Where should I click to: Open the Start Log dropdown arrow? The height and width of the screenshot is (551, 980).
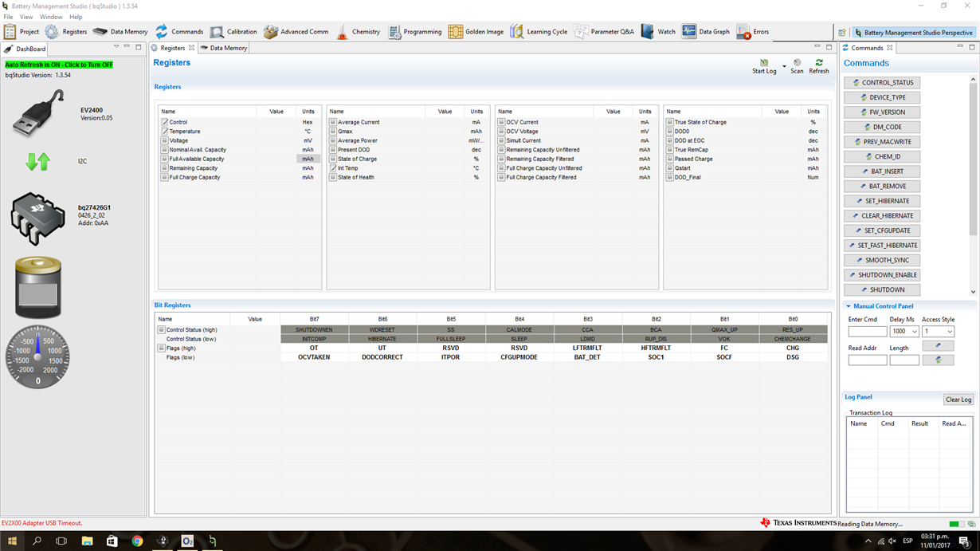(784, 66)
